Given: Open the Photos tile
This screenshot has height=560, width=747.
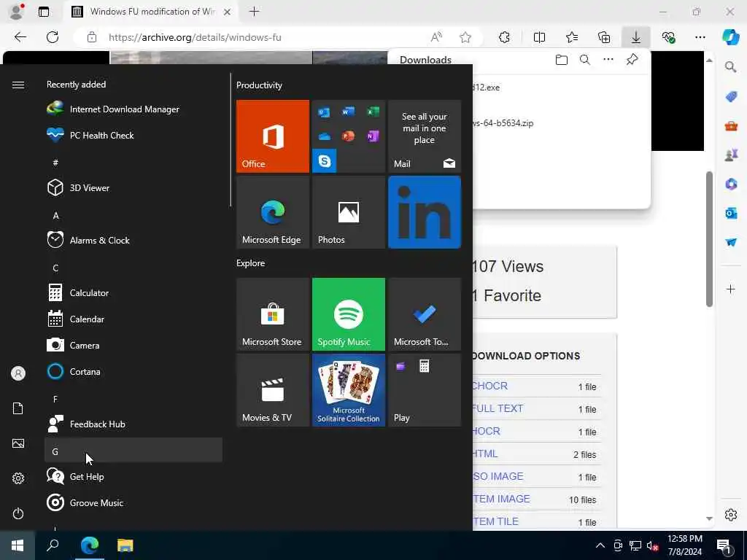Looking at the screenshot, I should point(348,212).
